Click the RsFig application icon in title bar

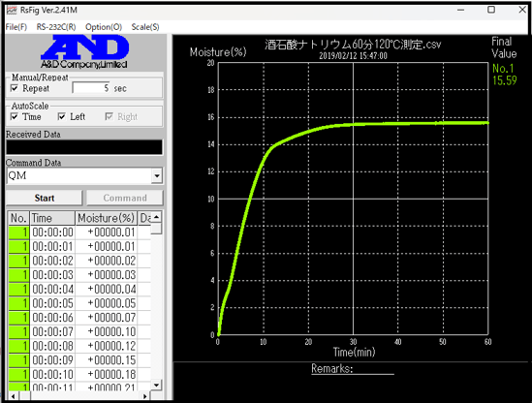point(12,10)
